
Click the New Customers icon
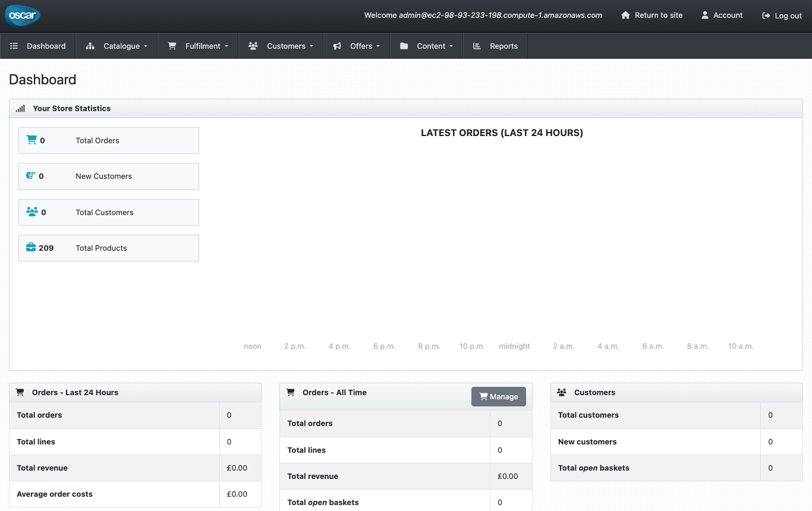coord(31,176)
